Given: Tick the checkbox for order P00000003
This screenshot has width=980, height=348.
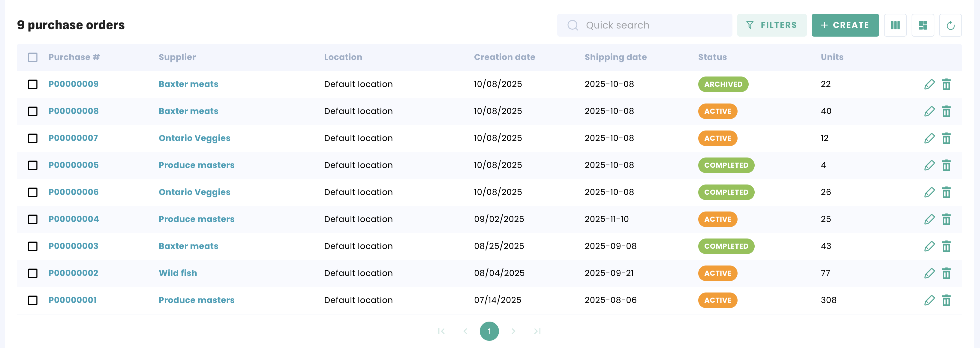Looking at the screenshot, I should (x=33, y=246).
